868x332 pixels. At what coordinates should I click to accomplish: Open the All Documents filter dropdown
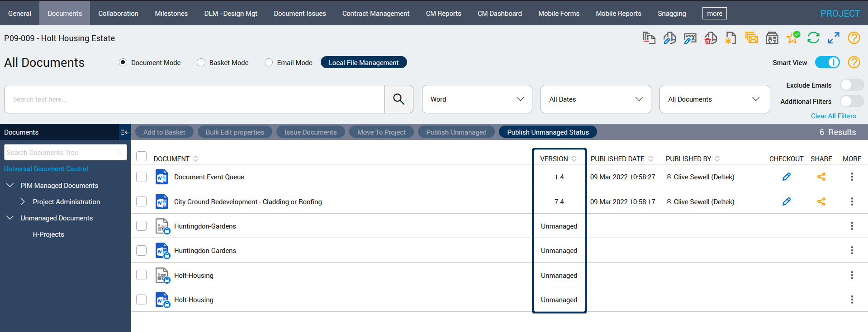tap(715, 99)
